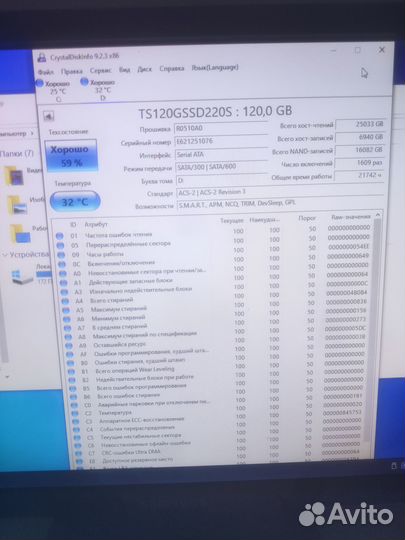Click the total host writes value 6940 GB

pos(360,137)
